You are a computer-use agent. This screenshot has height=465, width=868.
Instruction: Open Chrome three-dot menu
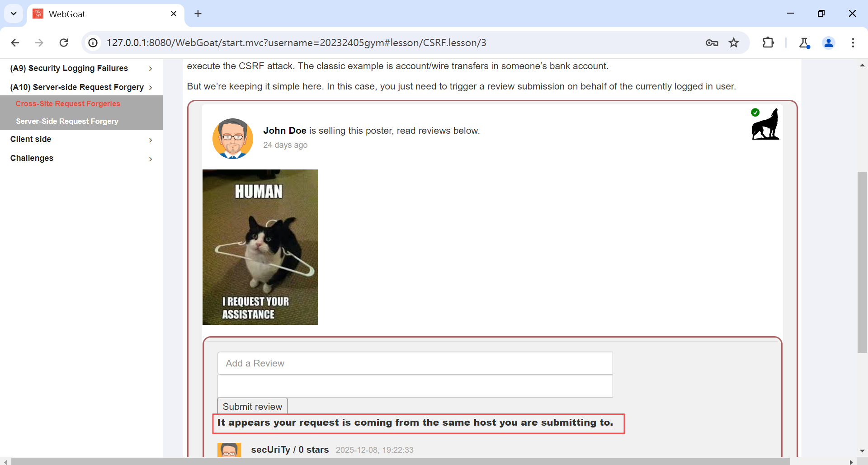point(853,42)
